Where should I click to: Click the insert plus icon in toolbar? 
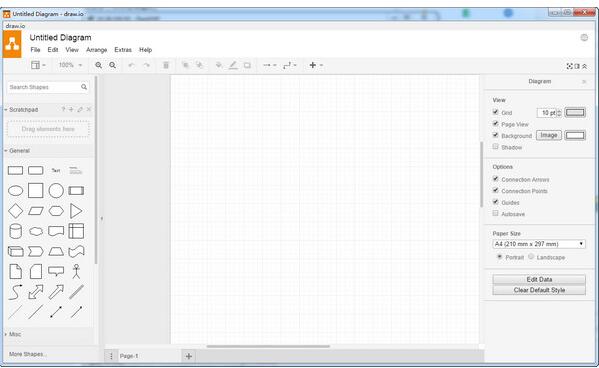click(313, 65)
